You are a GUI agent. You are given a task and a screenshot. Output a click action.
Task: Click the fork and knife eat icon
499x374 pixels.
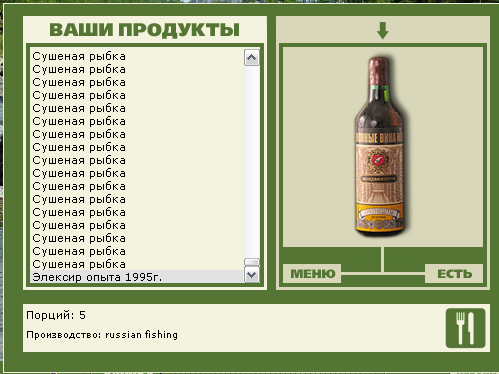pyautogui.click(x=465, y=328)
